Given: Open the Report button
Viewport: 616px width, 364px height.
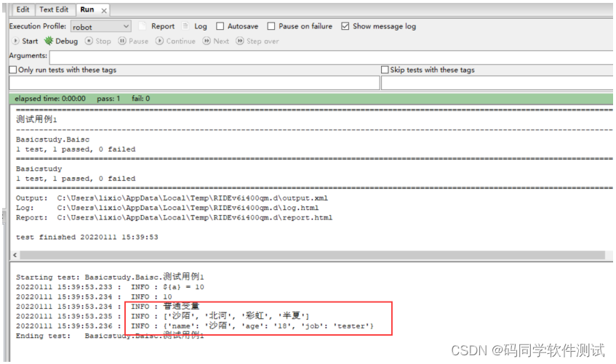Looking at the screenshot, I should pos(163,26).
